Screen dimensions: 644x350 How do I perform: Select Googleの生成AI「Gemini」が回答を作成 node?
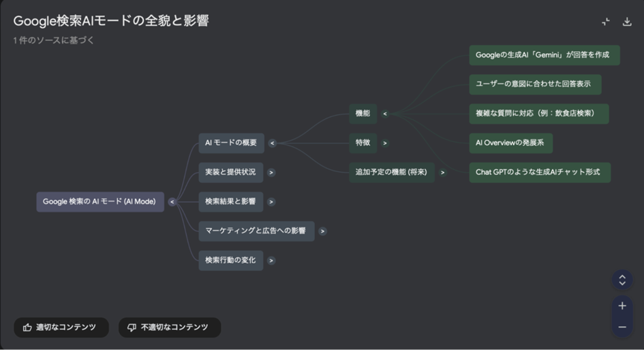(544, 55)
